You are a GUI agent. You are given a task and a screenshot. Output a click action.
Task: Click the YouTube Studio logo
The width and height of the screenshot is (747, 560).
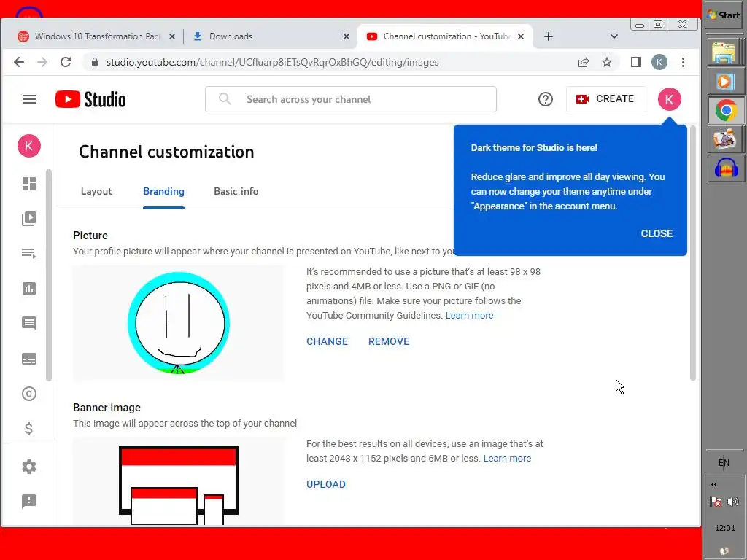(x=90, y=99)
